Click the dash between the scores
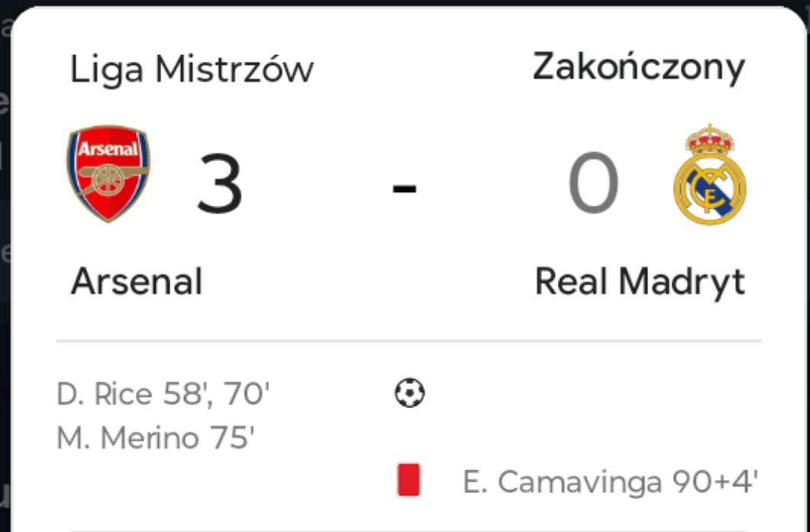This screenshot has width=810, height=532. tap(404, 187)
